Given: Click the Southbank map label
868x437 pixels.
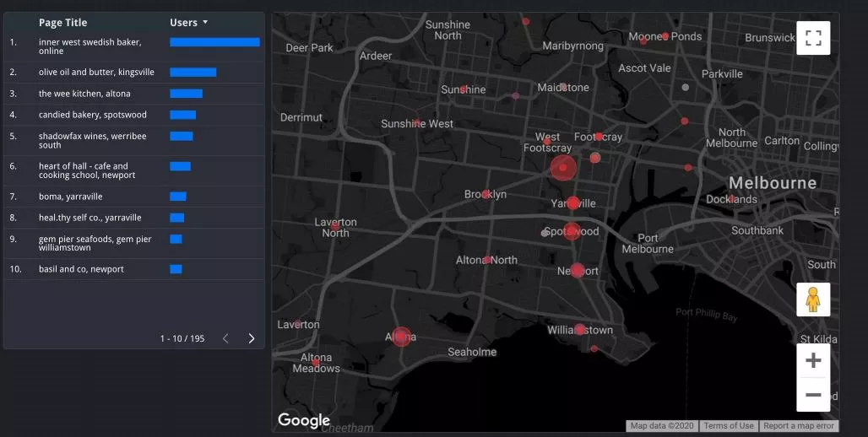Looking at the screenshot, I should click(757, 230).
